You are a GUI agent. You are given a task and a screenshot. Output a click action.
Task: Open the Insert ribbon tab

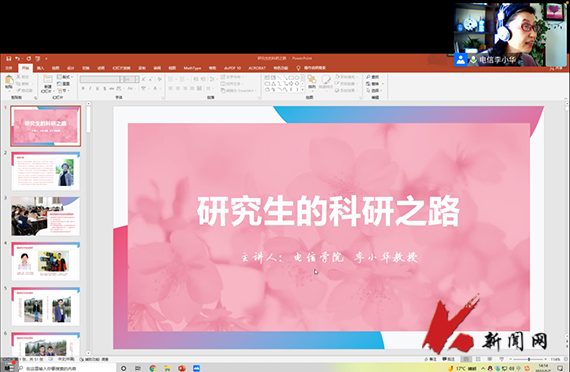pyautogui.click(x=40, y=68)
